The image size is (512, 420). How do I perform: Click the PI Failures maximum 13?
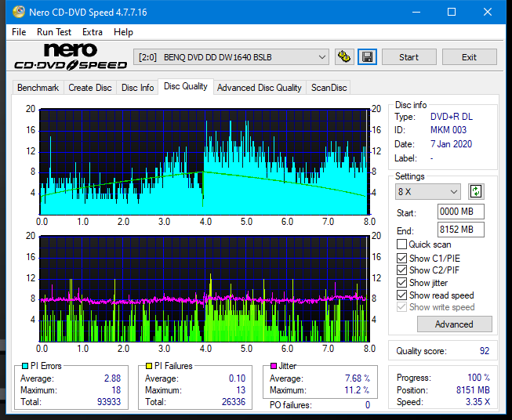click(x=241, y=390)
